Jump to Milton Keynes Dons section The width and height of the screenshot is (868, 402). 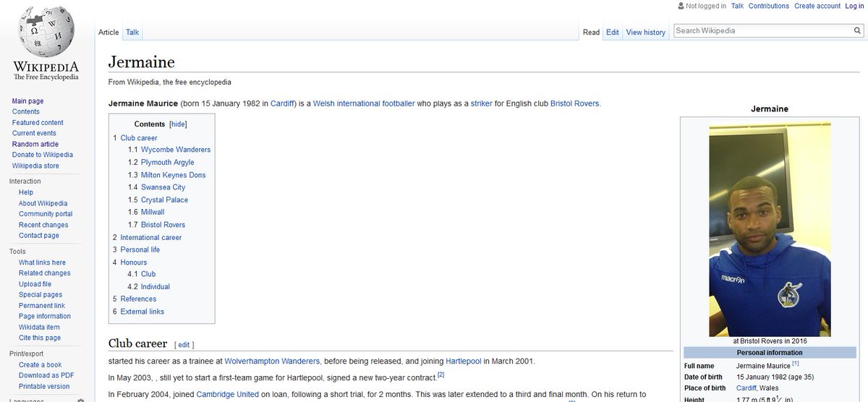(174, 175)
